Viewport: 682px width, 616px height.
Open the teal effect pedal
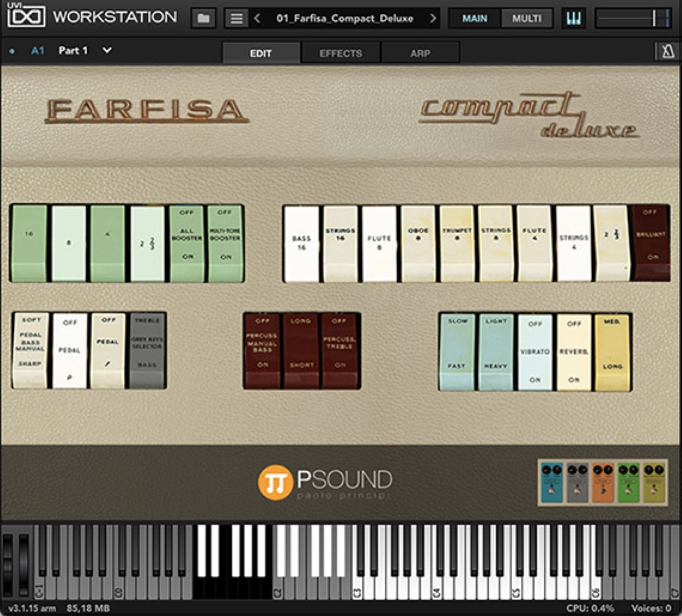(x=551, y=482)
